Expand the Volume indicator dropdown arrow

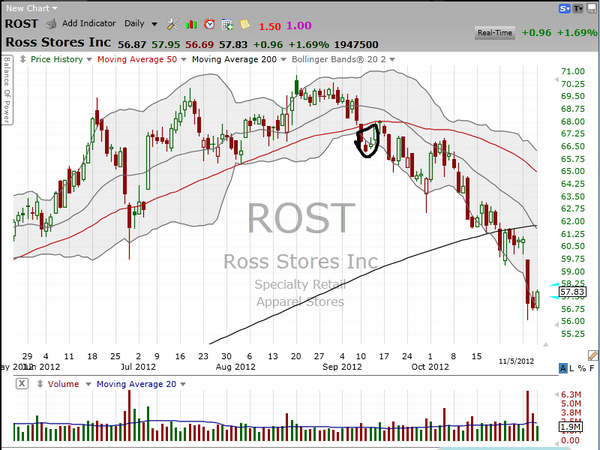pyautogui.click(x=88, y=384)
